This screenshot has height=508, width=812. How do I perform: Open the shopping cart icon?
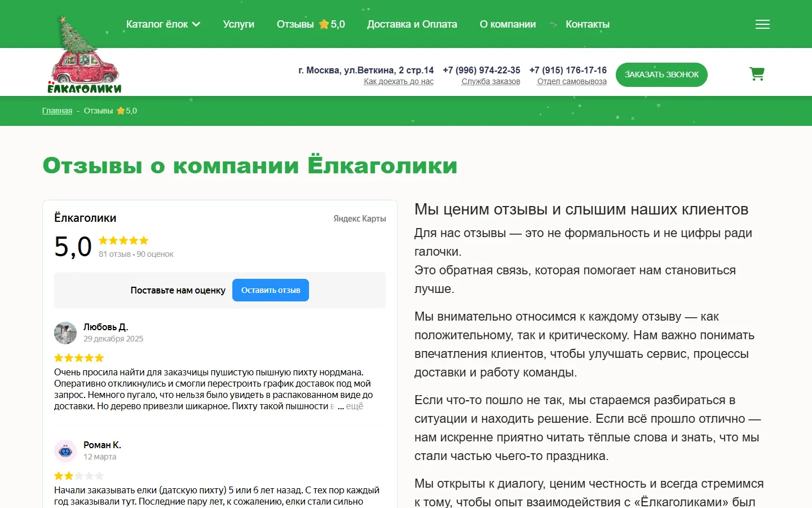757,74
